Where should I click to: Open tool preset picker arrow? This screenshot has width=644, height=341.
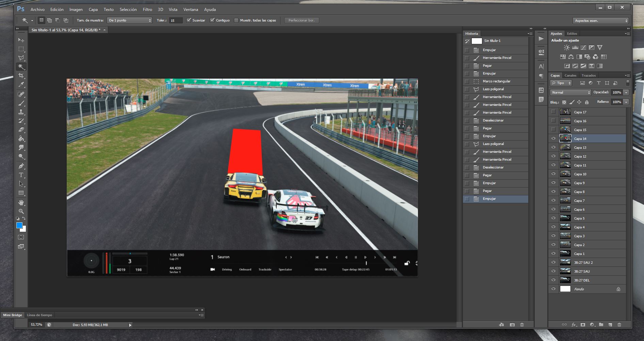click(32, 20)
